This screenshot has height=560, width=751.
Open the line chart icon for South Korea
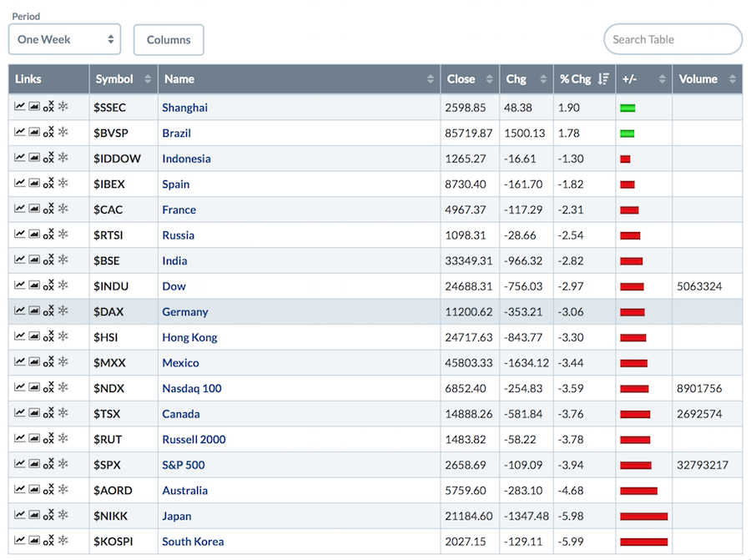(x=20, y=541)
